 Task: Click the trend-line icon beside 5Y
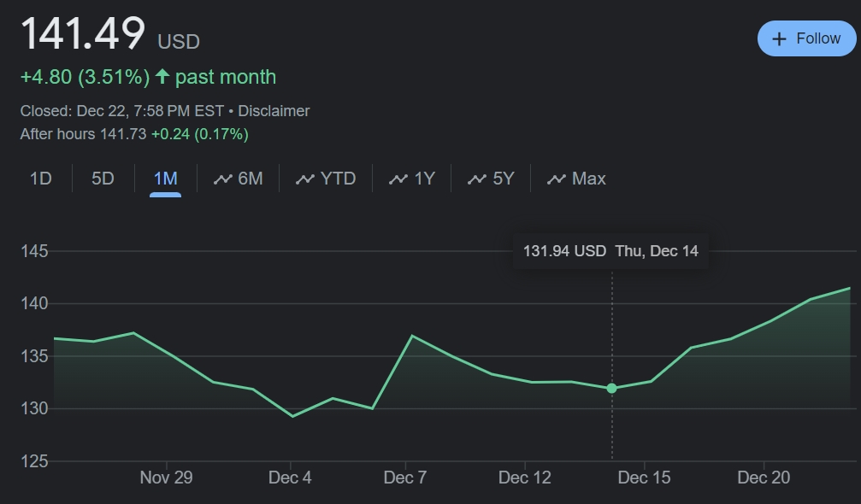point(477,179)
